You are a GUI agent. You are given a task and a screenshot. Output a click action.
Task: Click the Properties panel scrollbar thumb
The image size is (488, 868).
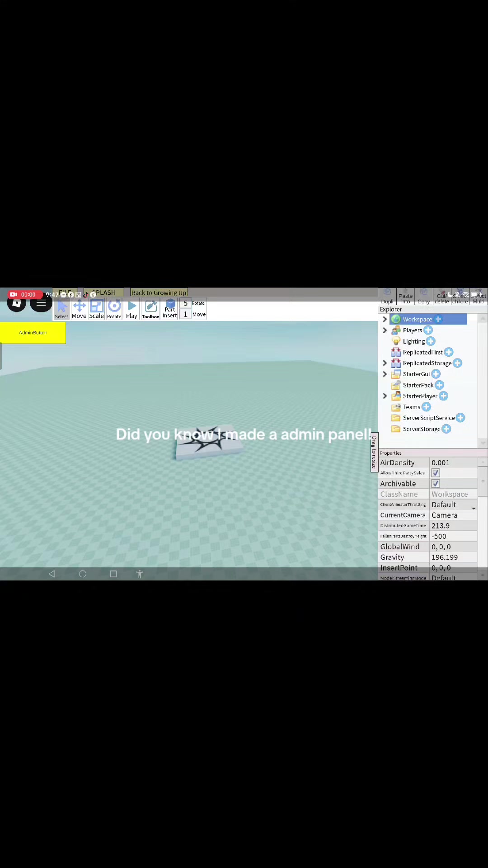(x=483, y=481)
